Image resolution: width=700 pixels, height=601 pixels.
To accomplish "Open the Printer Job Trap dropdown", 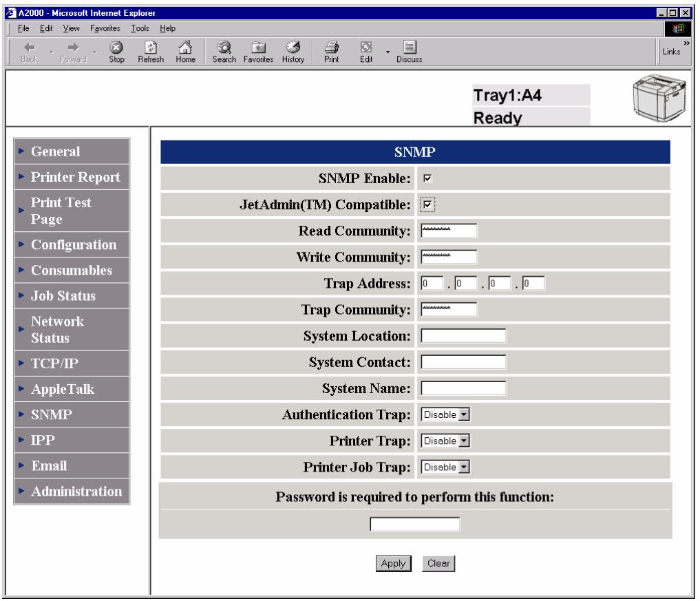I will pos(445,467).
